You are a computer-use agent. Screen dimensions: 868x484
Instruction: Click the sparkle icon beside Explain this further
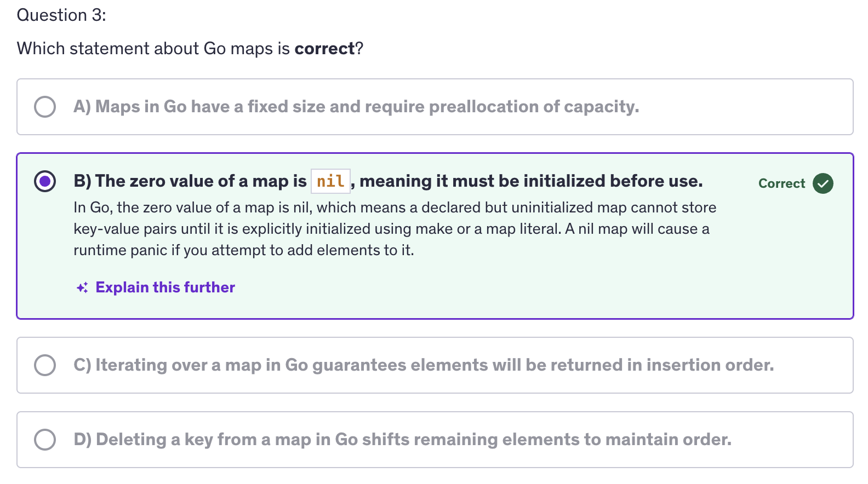click(82, 288)
